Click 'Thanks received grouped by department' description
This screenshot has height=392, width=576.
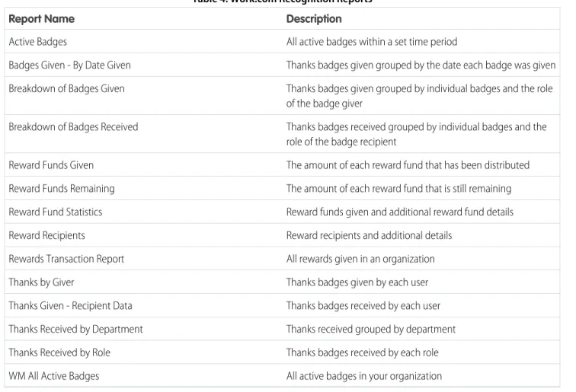click(371, 330)
